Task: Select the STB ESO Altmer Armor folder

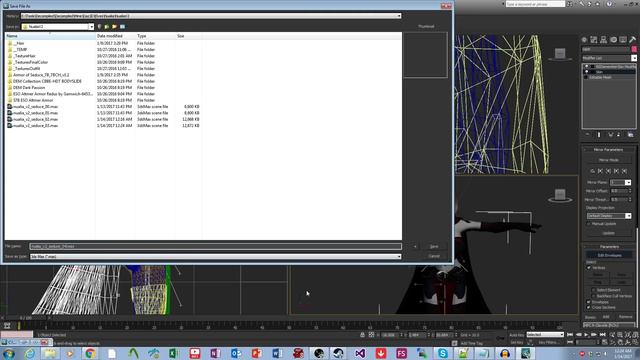Action: click(x=33, y=100)
